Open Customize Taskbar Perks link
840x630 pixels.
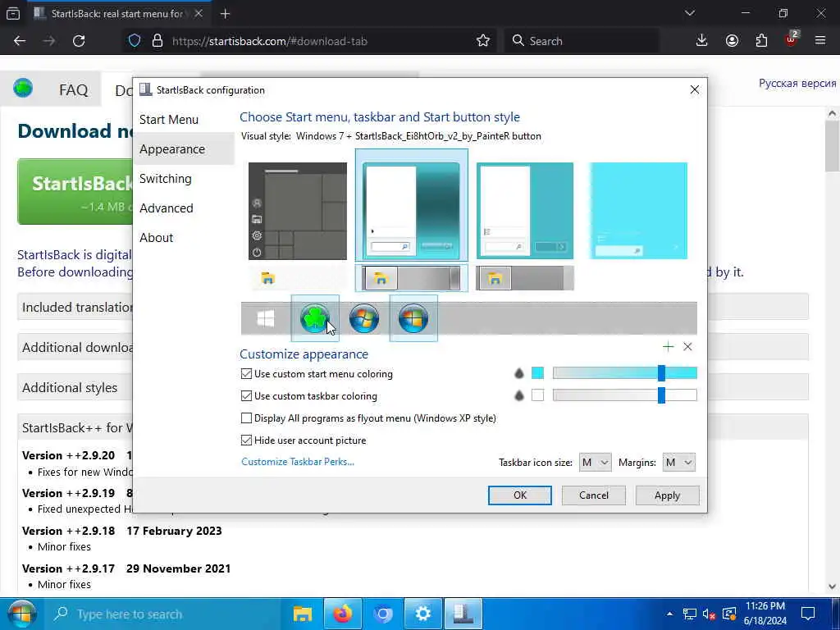pyautogui.click(x=297, y=462)
